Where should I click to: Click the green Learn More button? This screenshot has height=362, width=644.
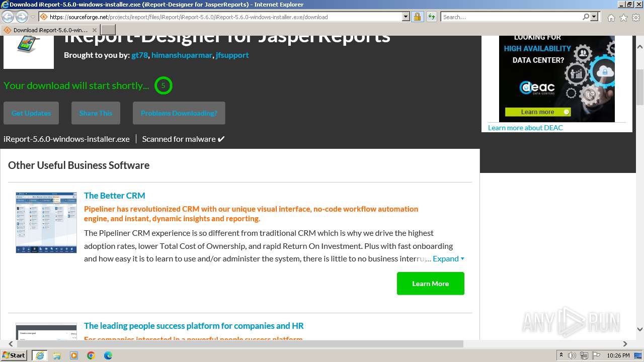431,284
